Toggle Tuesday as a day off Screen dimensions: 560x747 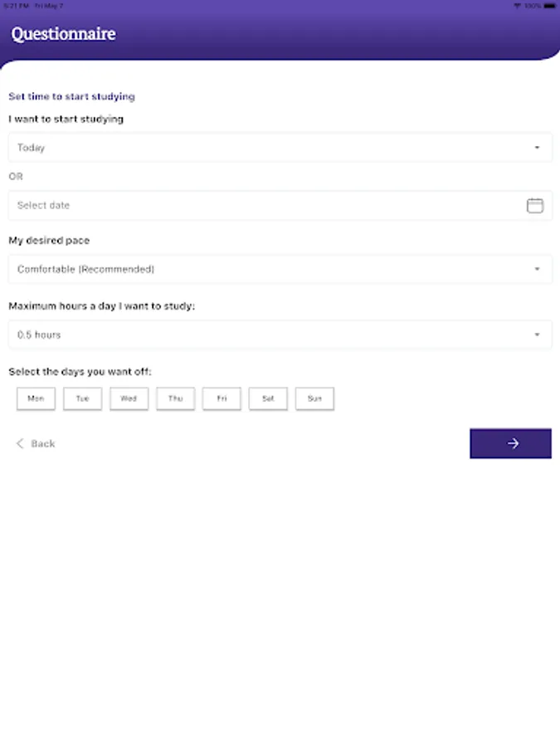(82, 398)
